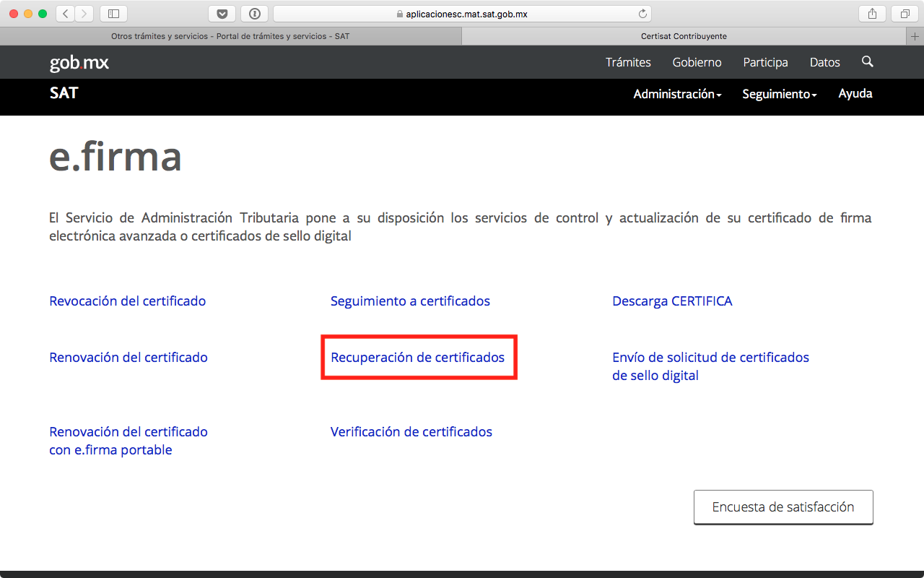Go forward with the Safari forward arrow
The width and height of the screenshot is (924, 578).
pos(84,14)
